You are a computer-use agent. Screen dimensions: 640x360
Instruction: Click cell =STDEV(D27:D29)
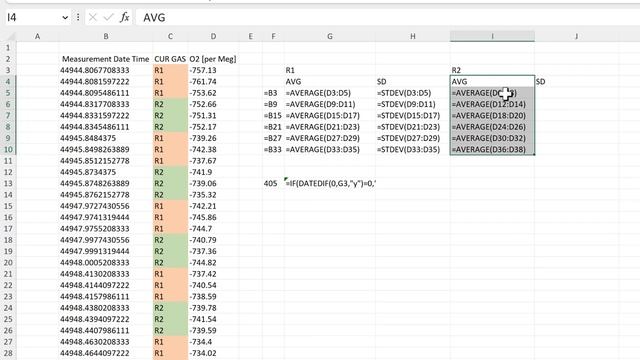coord(413,138)
